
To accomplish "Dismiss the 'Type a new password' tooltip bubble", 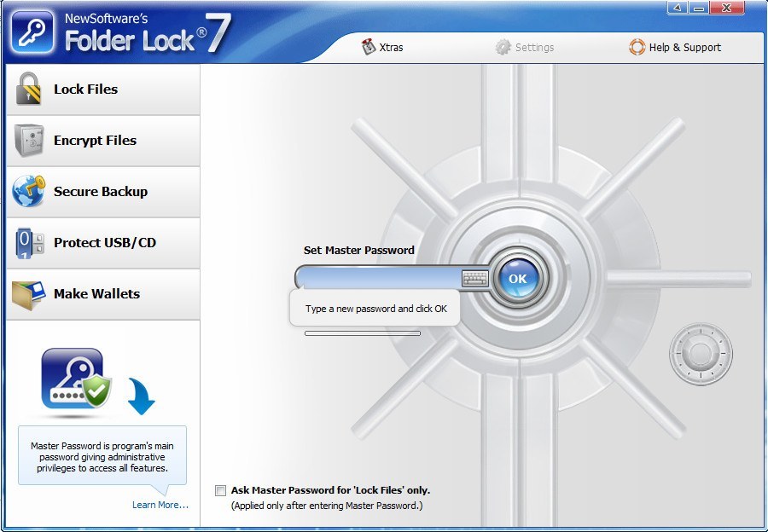I will 375,308.
